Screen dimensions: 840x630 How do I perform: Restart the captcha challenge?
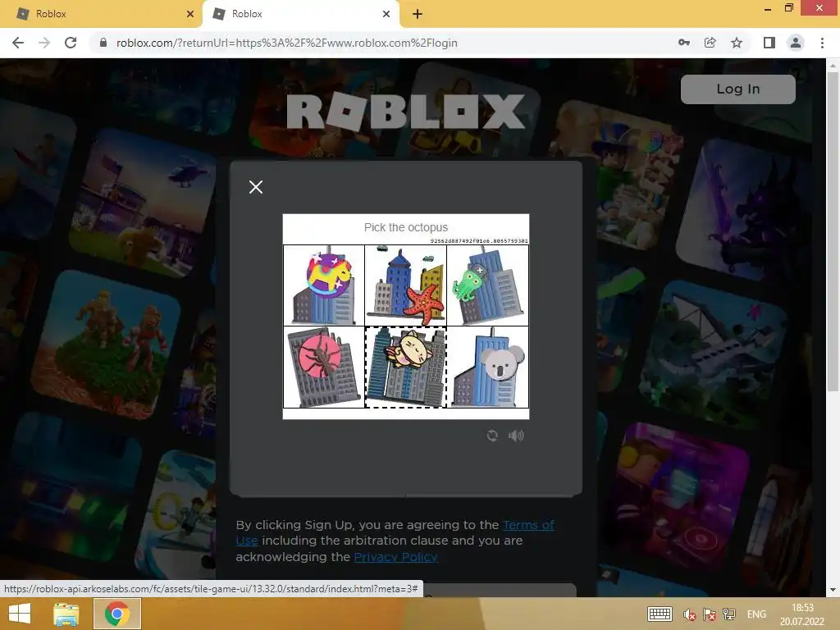(x=492, y=436)
